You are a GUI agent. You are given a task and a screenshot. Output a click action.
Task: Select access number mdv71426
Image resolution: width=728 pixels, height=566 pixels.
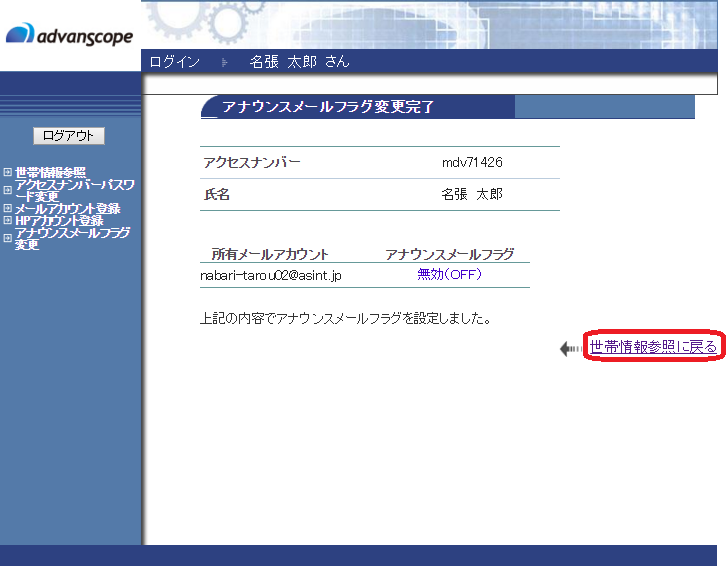coord(472,162)
